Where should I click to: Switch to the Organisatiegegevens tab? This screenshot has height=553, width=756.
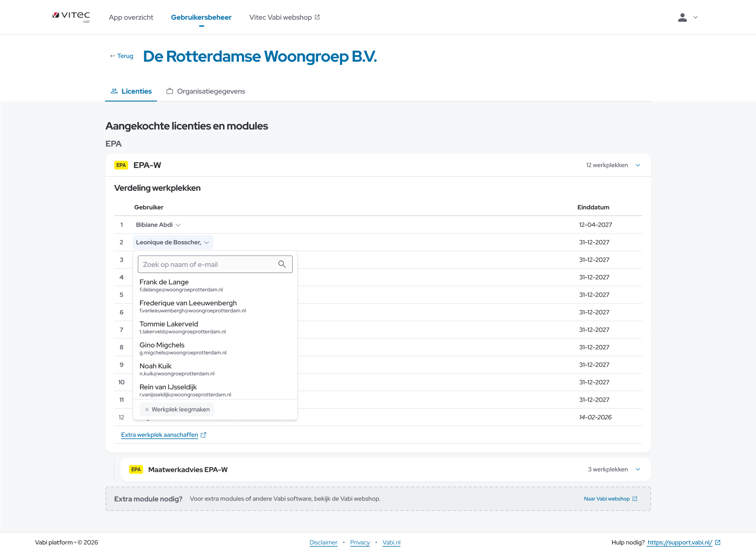click(206, 91)
